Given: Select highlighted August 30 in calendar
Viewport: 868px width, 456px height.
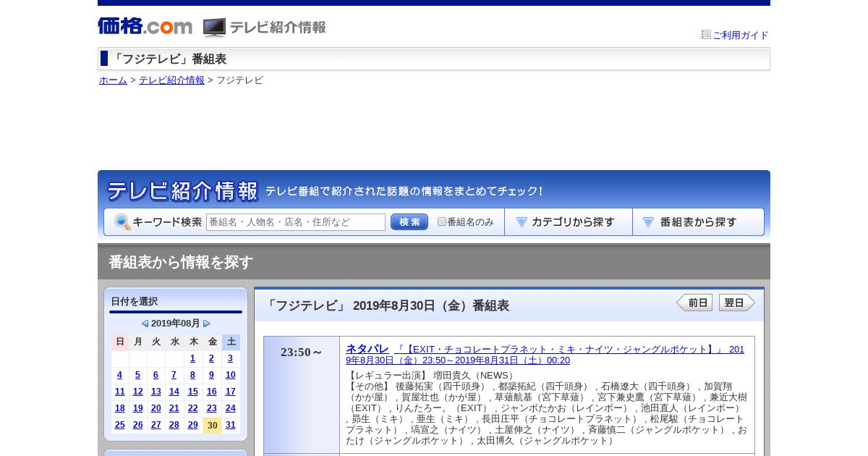Looking at the screenshot, I should tap(212, 426).
